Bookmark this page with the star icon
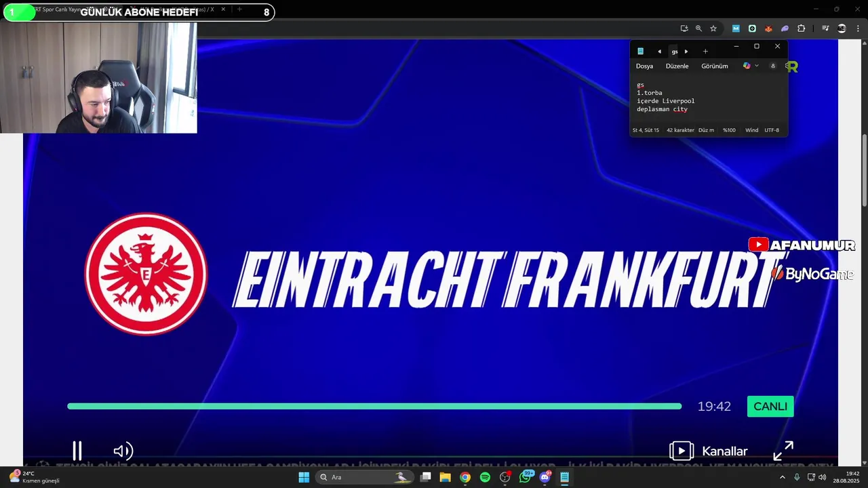The image size is (868, 488). pyautogui.click(x=713, y=28)
